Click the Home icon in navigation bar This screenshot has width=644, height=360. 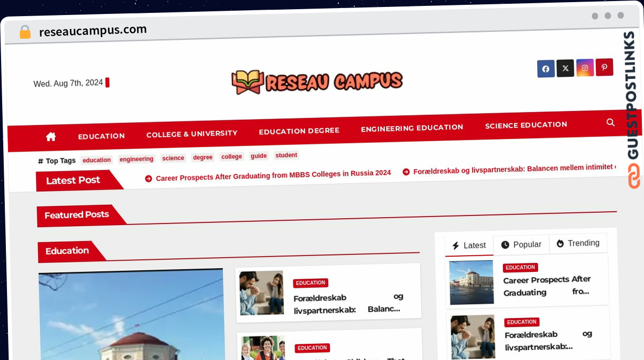pos(51,136)
